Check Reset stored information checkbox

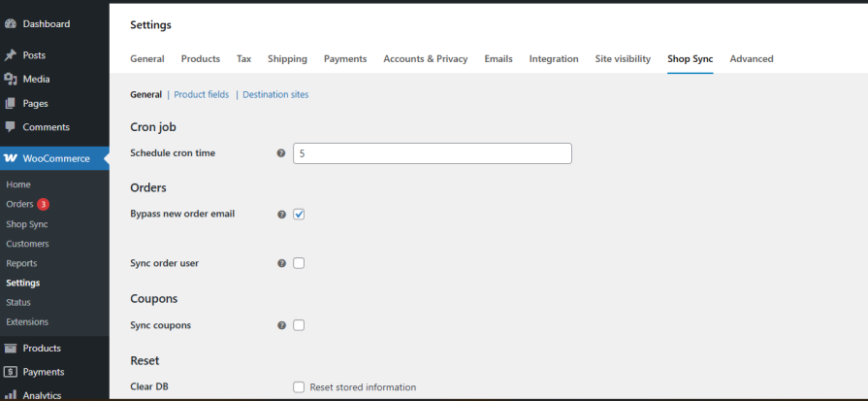pyautogui.click(x=299, y=387)
